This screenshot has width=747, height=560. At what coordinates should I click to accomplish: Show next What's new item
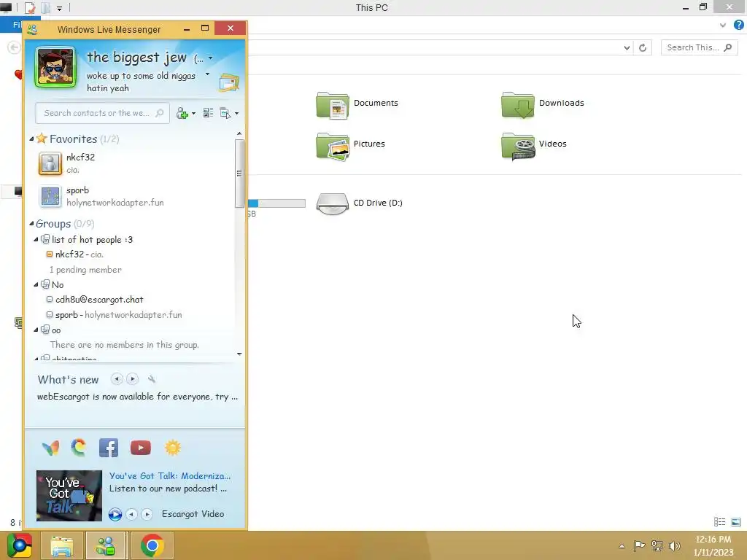pyautogui.click(x=133, y=379)
